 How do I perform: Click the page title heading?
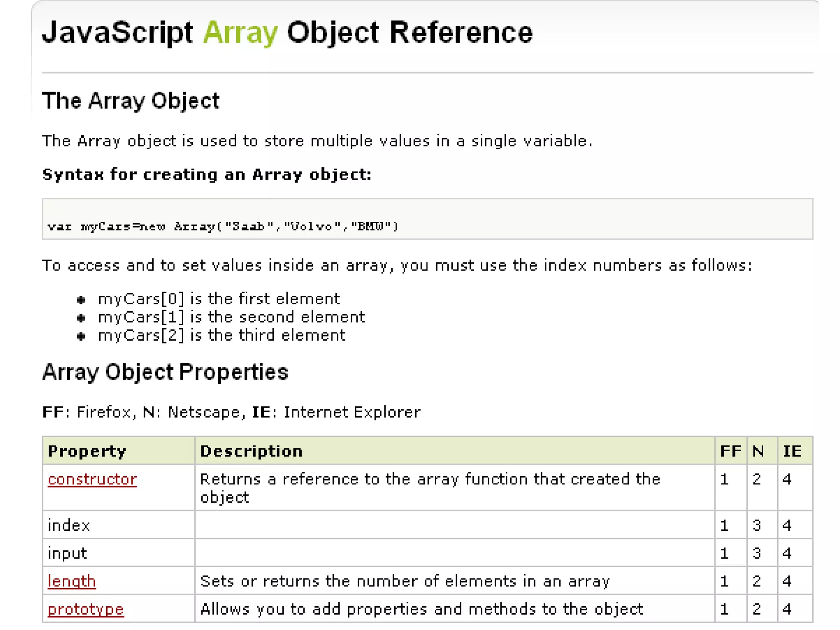[x=287, y=32]
